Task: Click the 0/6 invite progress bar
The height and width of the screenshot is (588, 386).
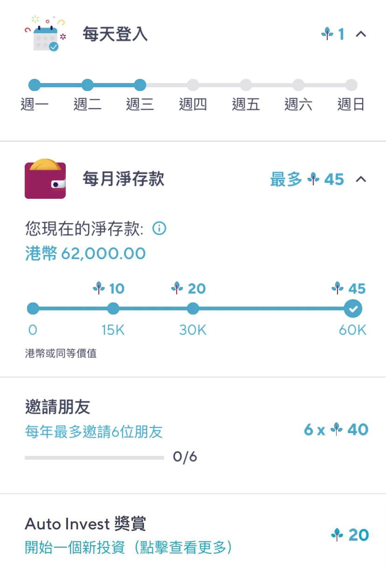Action: [94, 458]
